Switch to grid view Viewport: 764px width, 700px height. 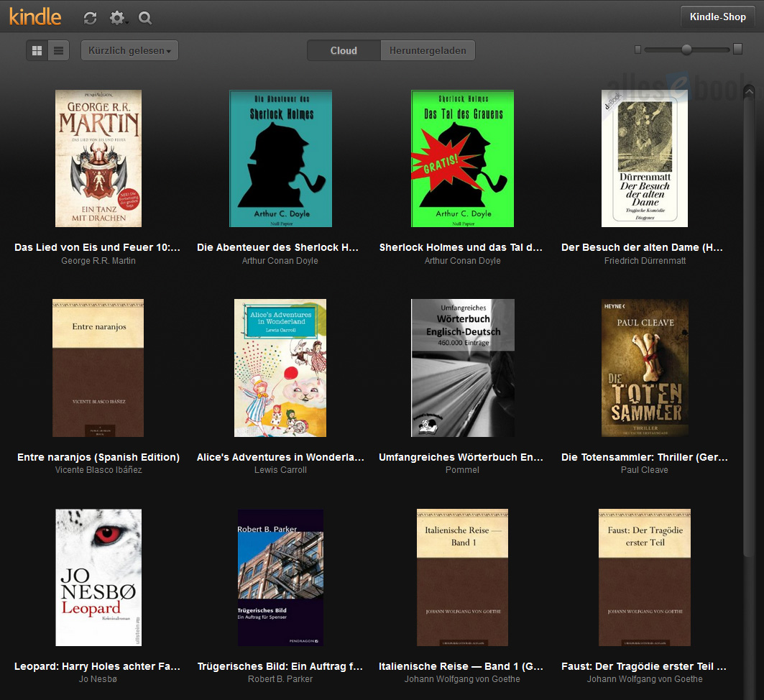[x=37, y=50]
